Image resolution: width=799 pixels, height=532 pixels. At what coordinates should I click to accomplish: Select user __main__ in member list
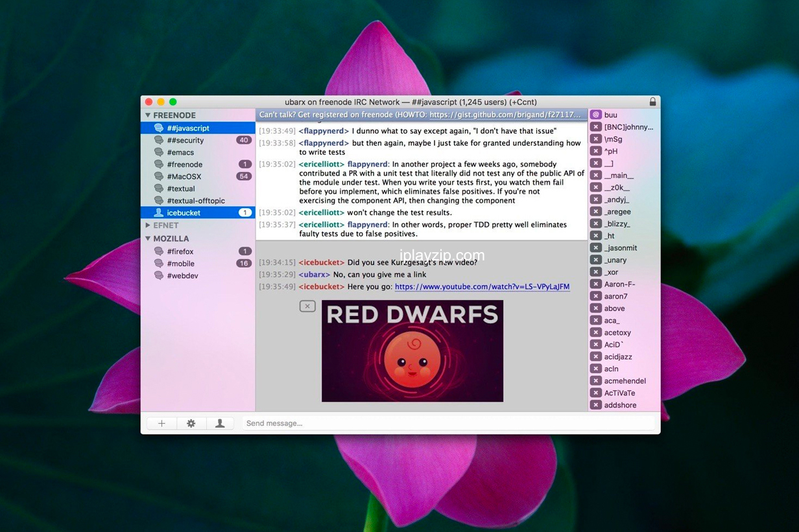point(619,176)
